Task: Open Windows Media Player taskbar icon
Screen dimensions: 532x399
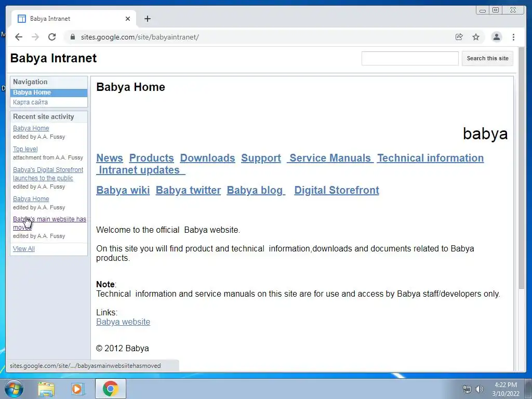Action: pyautogui.click(x=77, y=389)
